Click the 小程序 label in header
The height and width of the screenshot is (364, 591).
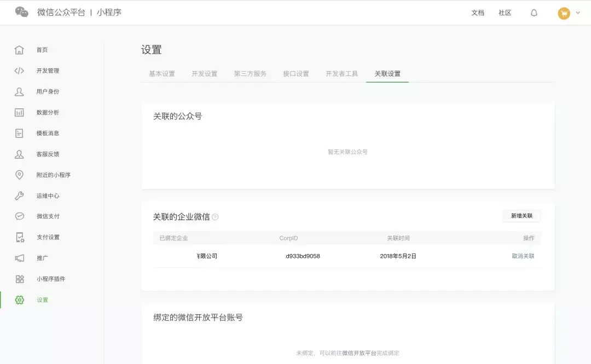[109, 13]
